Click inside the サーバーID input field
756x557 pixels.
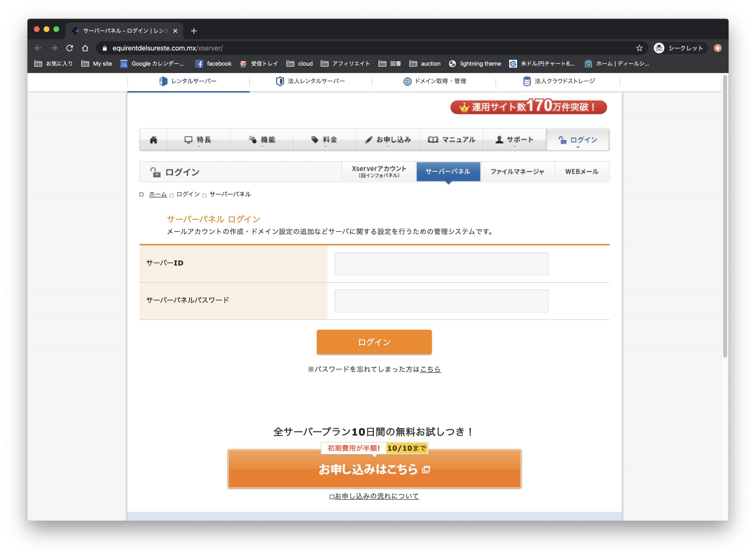(441, 263)
